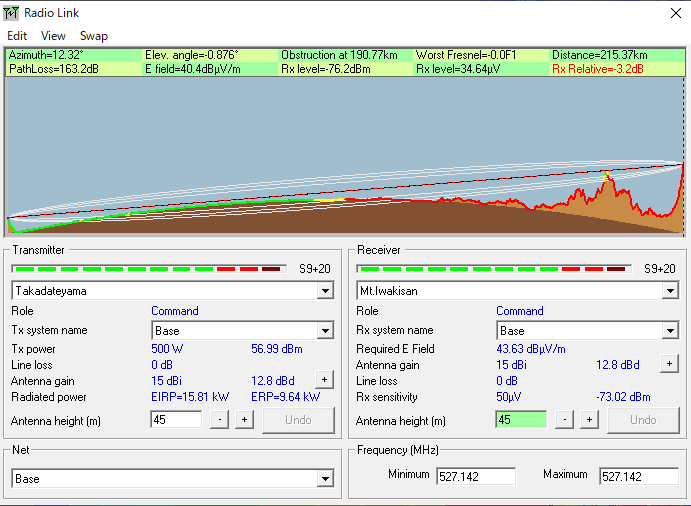Click the ERP=9.64 kW value
This screenshot has width=691, height=506.
click(286, 397)
